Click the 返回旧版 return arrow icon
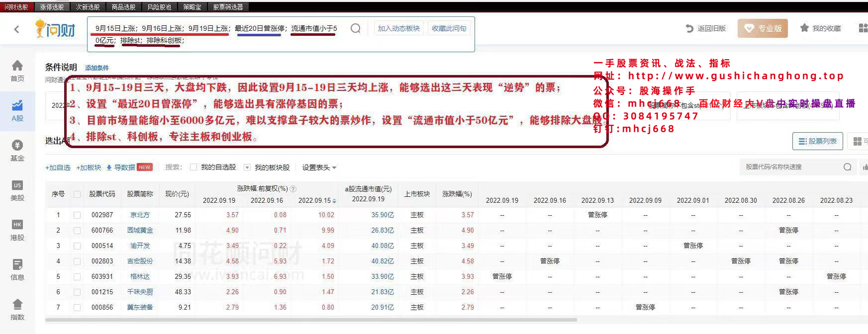This screenshot has height=334, width=868. (689, 28)
